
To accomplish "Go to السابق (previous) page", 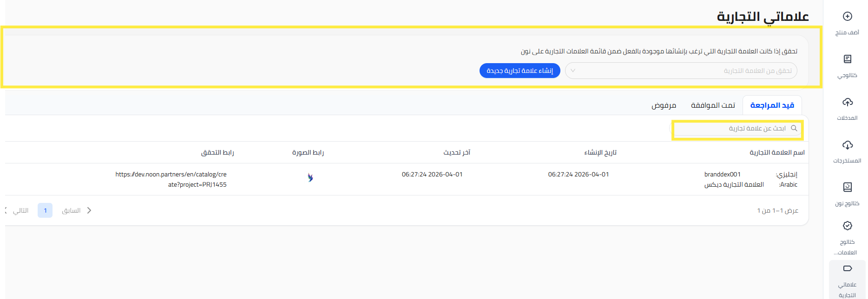I will pos(77,210).
